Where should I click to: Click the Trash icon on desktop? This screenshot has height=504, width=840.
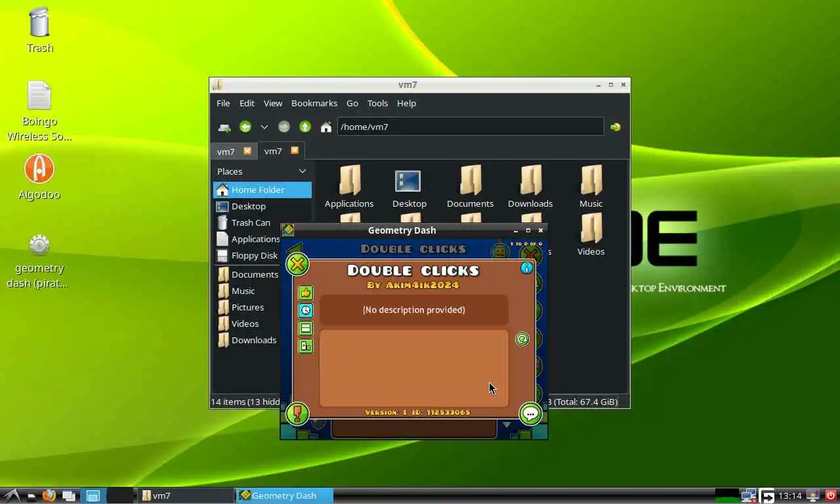pos(39,30)
